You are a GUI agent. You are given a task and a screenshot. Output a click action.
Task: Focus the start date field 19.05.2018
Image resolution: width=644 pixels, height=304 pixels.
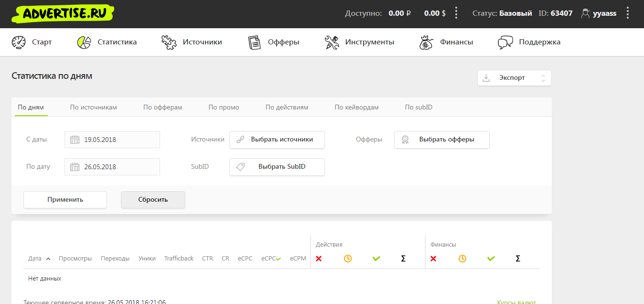coord(112,140)
